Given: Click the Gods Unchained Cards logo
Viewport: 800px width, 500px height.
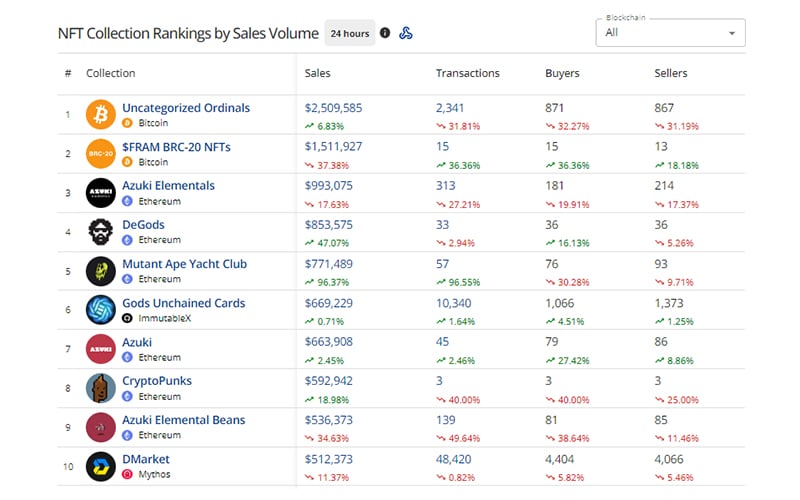Looking at the screenshot, I should click(x=101, y=310).
